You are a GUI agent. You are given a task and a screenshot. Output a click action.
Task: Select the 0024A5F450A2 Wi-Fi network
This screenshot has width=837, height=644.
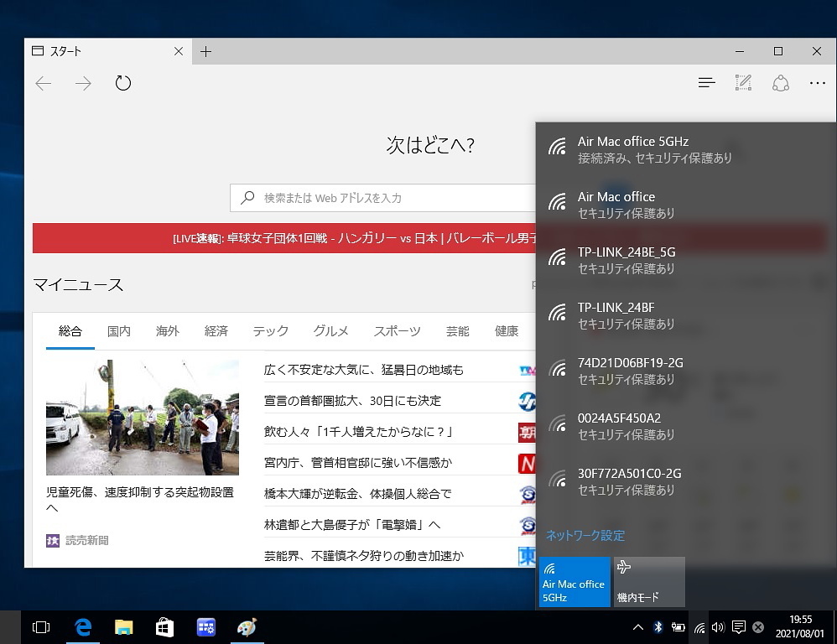pyautogui.click(x=685, y=426)
